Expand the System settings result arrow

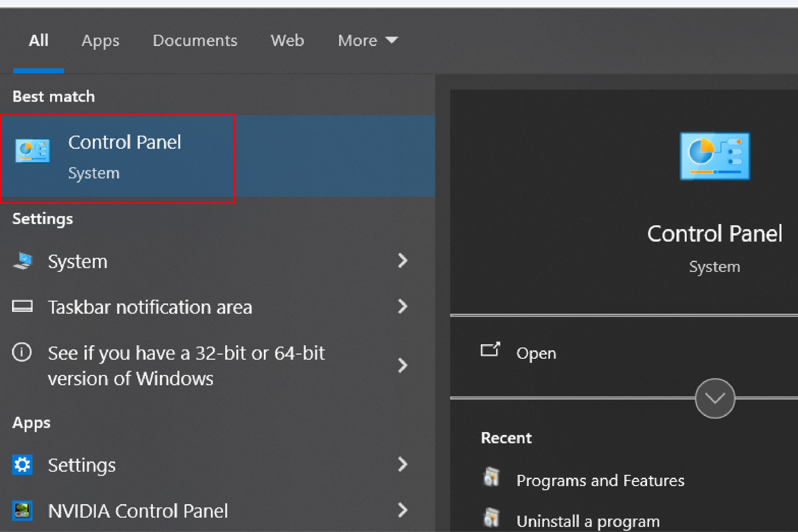click(x=403, y=260)
